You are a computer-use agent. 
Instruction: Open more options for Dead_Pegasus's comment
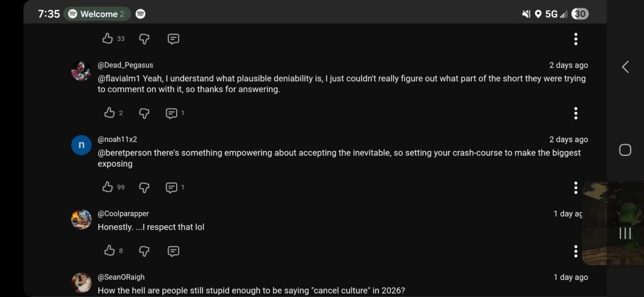[575, 113]
